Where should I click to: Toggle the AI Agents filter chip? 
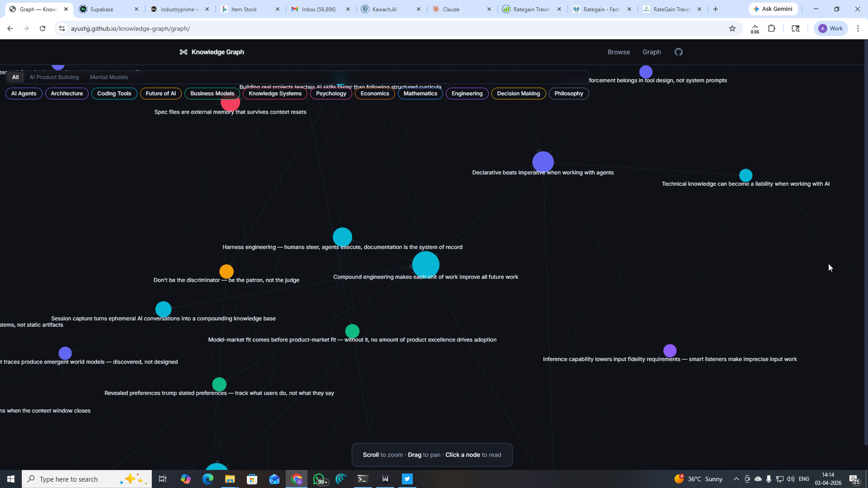[23, 94]
